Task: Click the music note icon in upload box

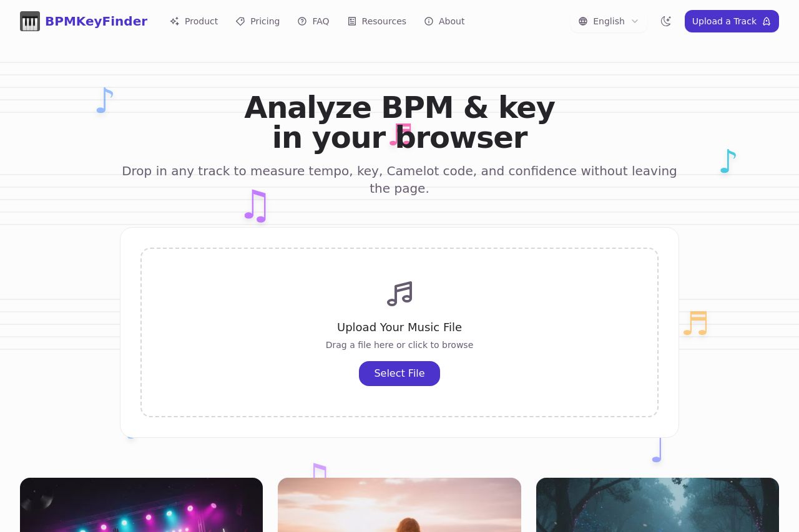Action: pyautogui.click(x=399, y=294)
